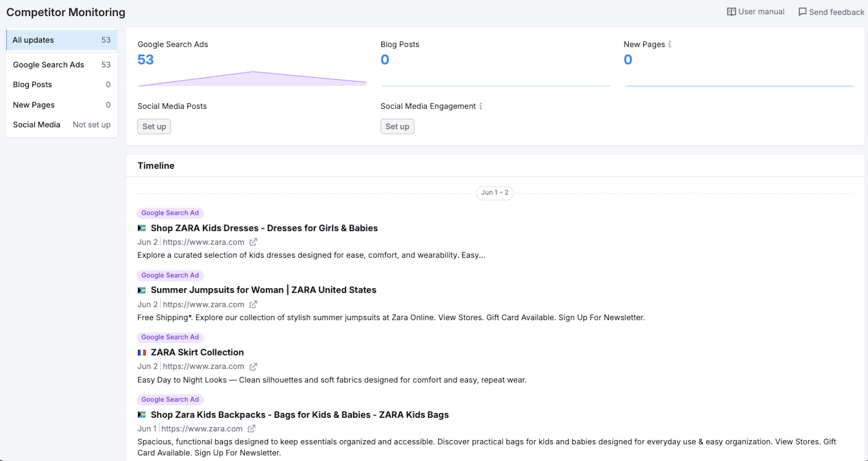The height and width of the screenshot is (461, 868).
Task: Click description starting 'Spacious, functional bags'
Action: (x=487, y=447)
